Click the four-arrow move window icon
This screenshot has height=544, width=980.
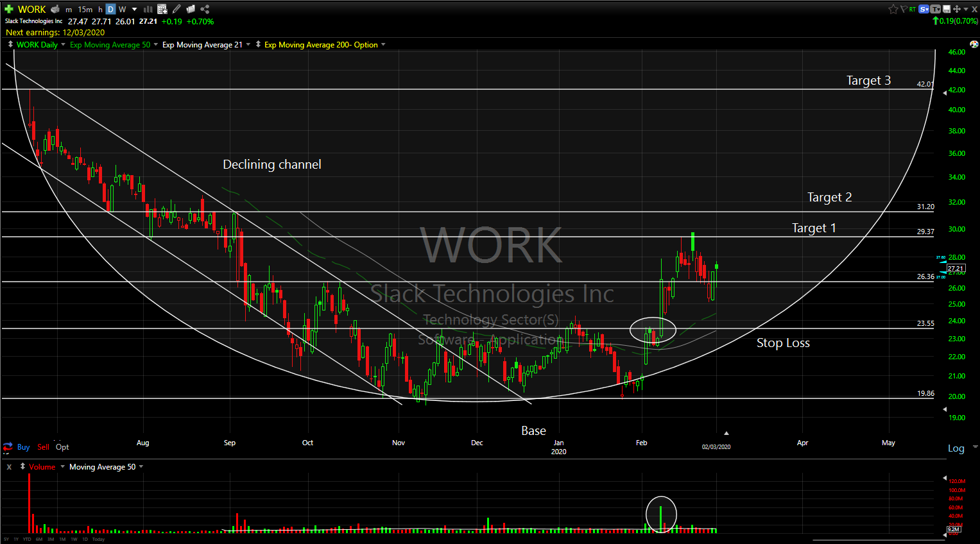[957, 9]
